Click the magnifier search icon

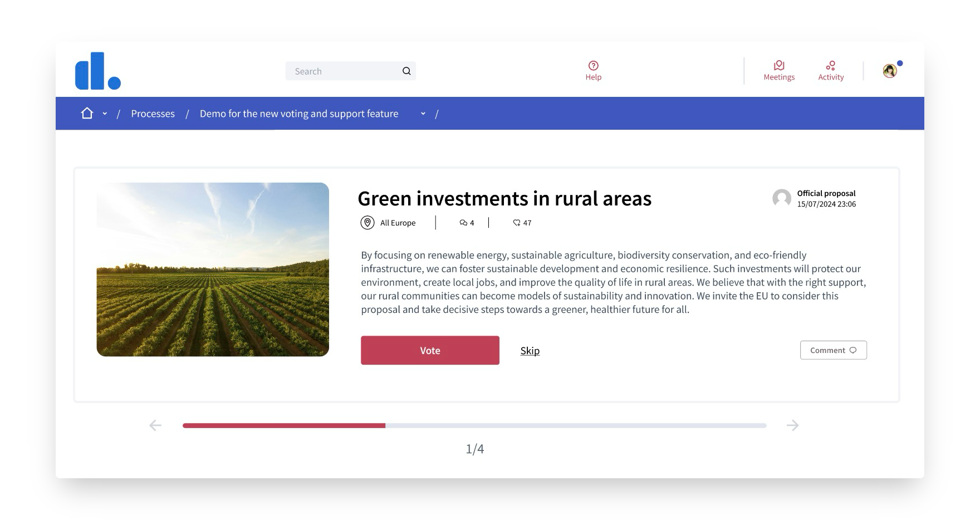pyautogui.click(x=406, y=71)
